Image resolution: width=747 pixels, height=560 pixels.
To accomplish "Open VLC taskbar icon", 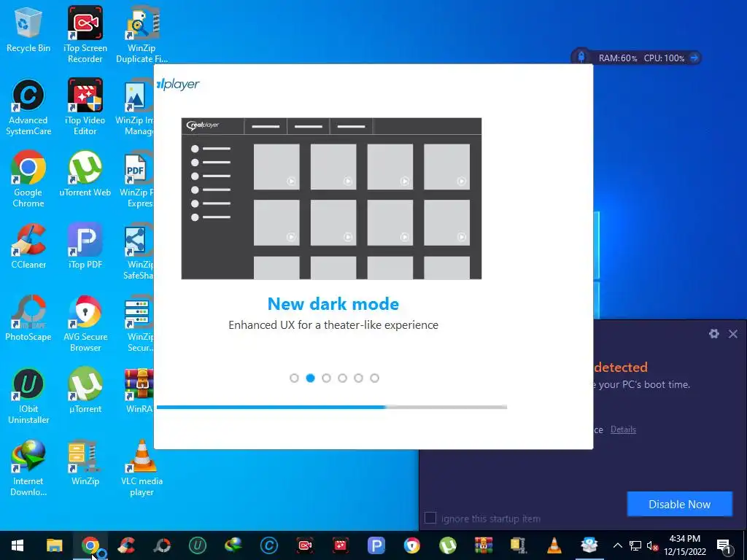I will pyautogui.click(x=554, y=545).
